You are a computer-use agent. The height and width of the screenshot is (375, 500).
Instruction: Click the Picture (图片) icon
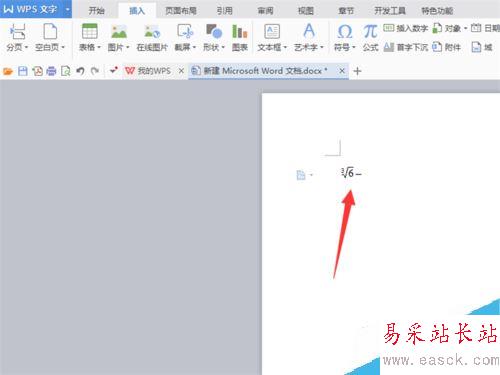[x=119, y=32]
